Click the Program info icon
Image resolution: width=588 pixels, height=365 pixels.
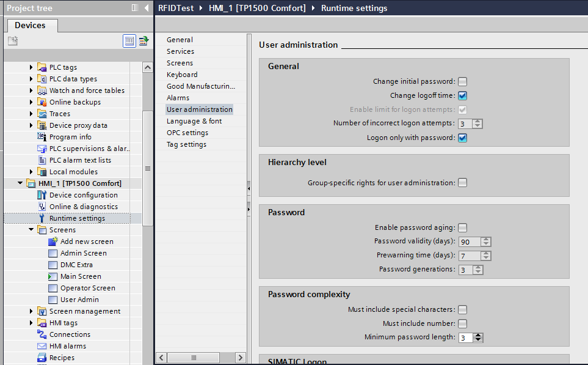pos(42,137)
